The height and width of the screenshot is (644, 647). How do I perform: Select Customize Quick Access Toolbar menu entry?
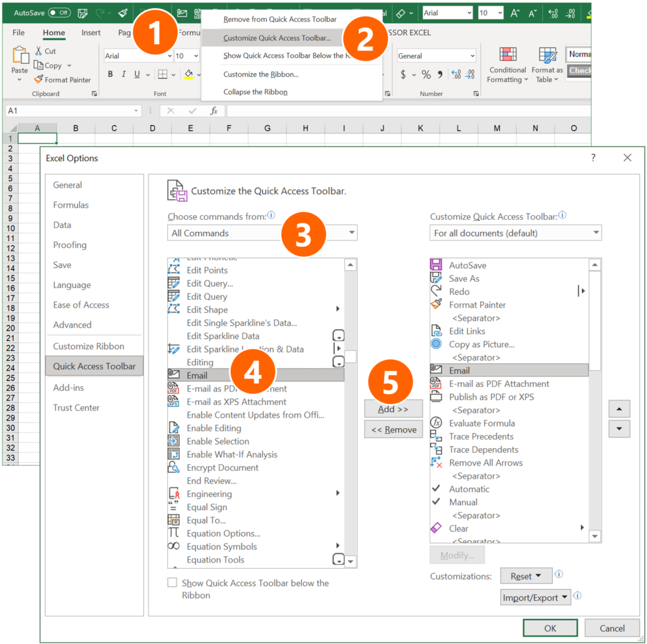pos(277,38)
